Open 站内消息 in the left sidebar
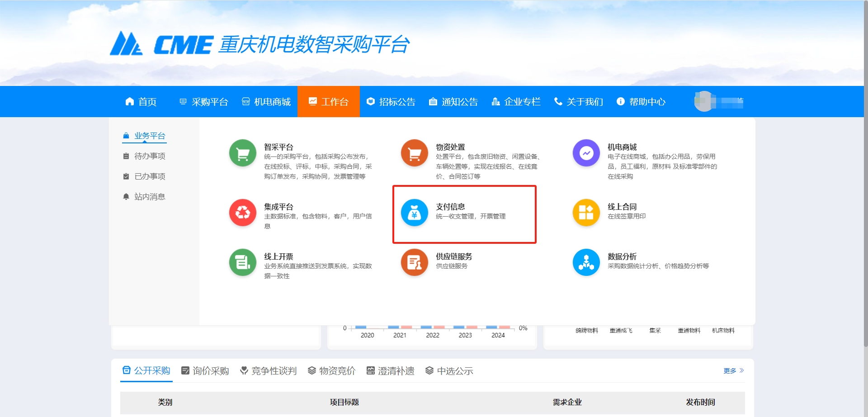 (150, 197)
